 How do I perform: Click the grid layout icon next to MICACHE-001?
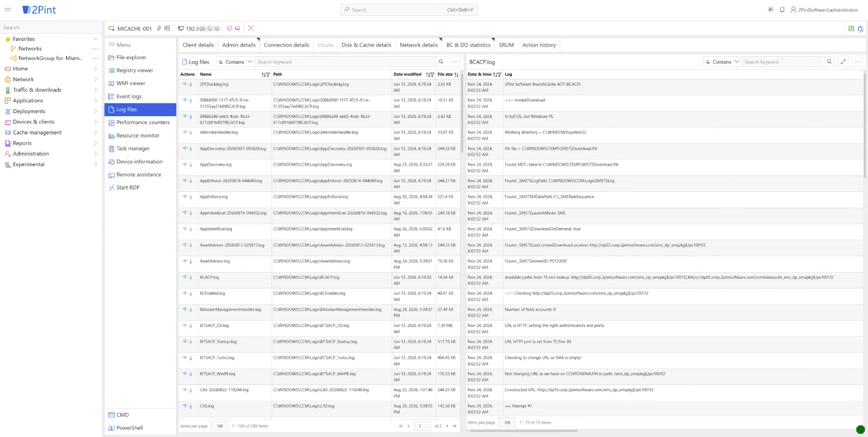click(167, 28)
